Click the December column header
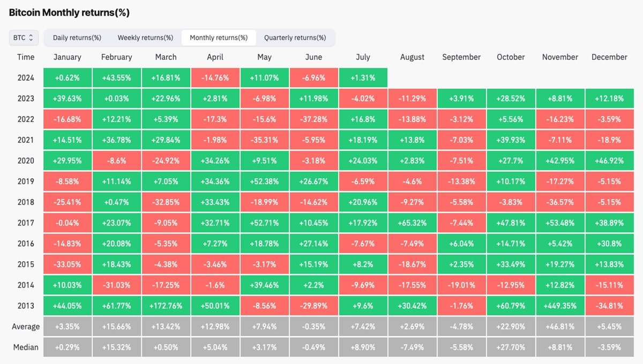This screenshot has width=643, height=364. tap(609, 57)
